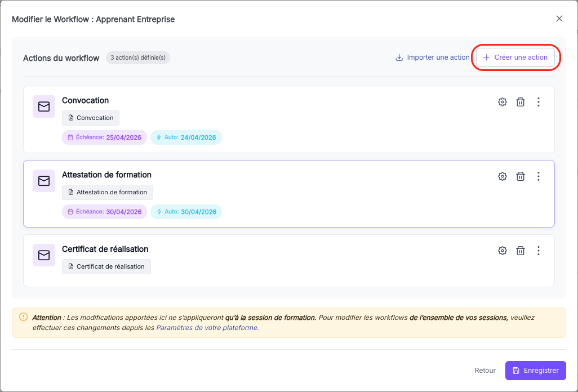The image size is (578, 392).
Task: Click the Certificat de réalisation envelope icon
Action: (x=44, y=255)
